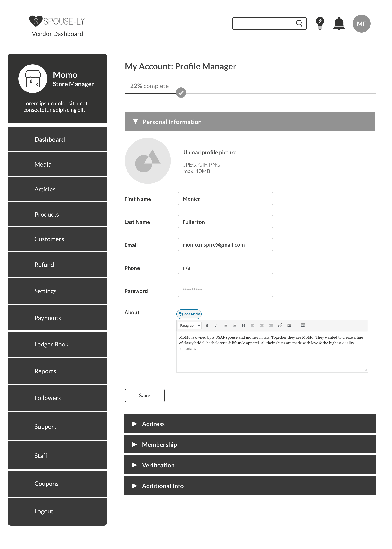The image size is (392, 549).
Task: Open the lightbulb tips icon
Action: 320,23
